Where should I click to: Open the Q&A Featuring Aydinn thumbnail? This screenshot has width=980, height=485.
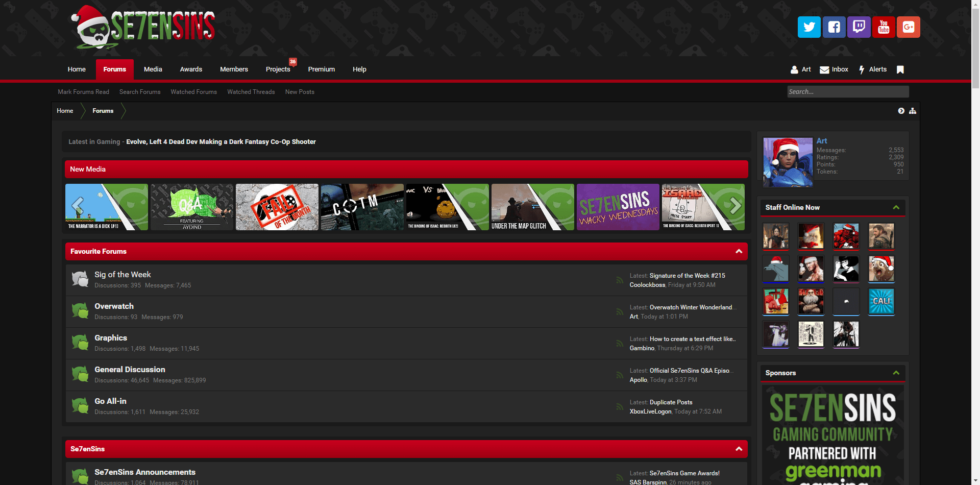(192, 207)
